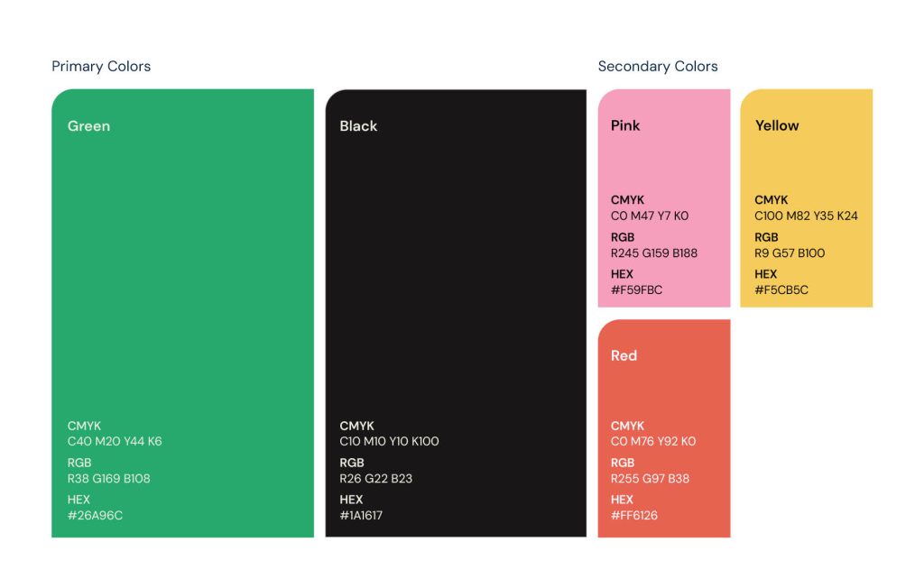The height and width of the screenshot is (588, 924).
Task: Select the black CMYK value C10 M10 Y10 K100
Action: [x=389, y=442]
